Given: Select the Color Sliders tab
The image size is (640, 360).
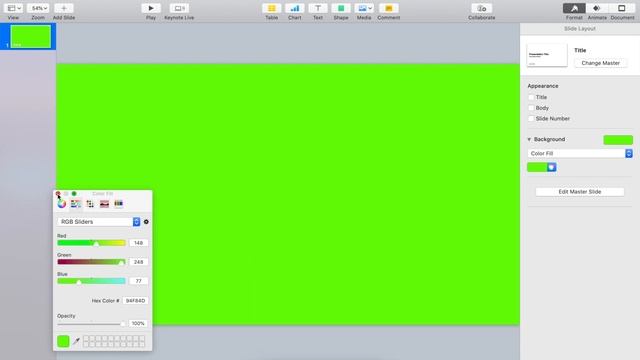Looking at the screenshot, I should [76, 204].
